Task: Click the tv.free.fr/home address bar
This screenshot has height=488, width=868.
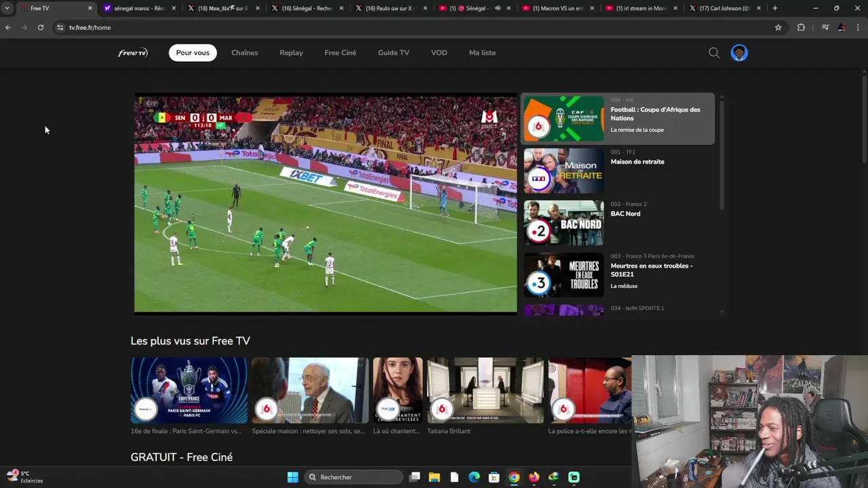Action: (414, 28)
